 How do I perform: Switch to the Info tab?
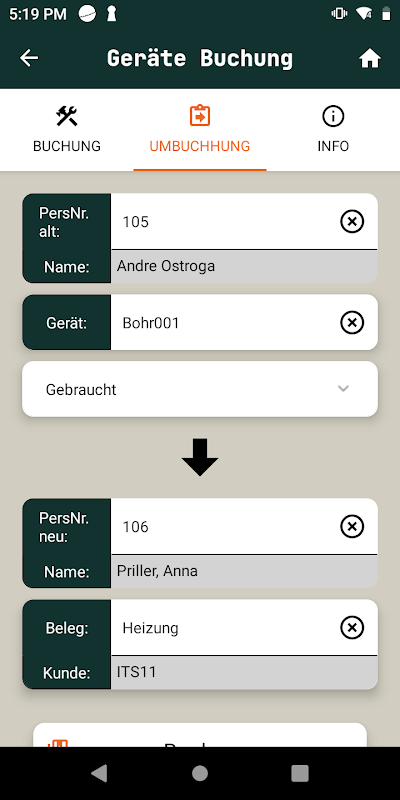pos(333,130)
